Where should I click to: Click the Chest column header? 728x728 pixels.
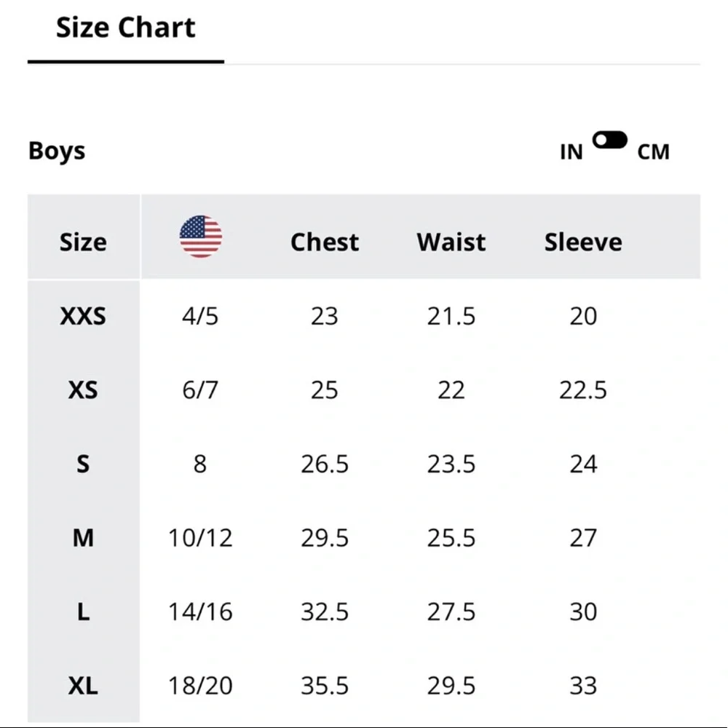(325, 242)
